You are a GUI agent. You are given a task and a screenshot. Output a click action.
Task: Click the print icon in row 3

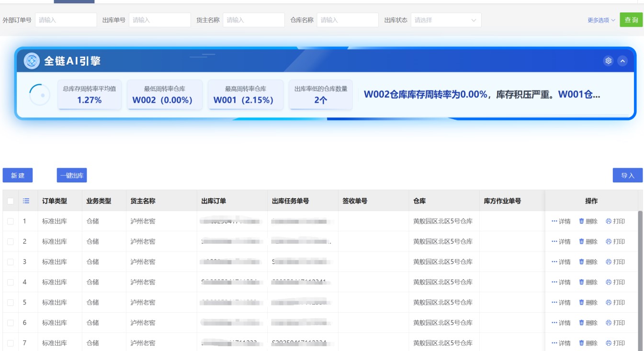click(x=609, y=262)
